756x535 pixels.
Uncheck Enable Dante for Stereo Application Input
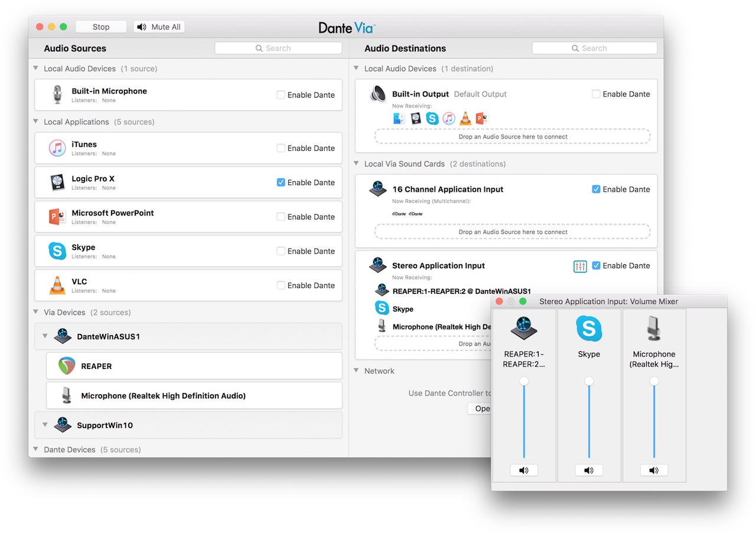pyautogui.click(x=596, y=265)
